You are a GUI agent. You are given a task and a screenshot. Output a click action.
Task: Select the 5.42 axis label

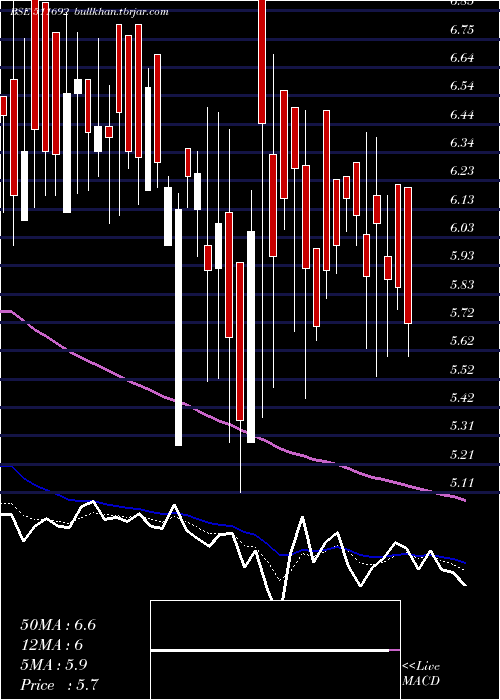click(x=462, y=397)
